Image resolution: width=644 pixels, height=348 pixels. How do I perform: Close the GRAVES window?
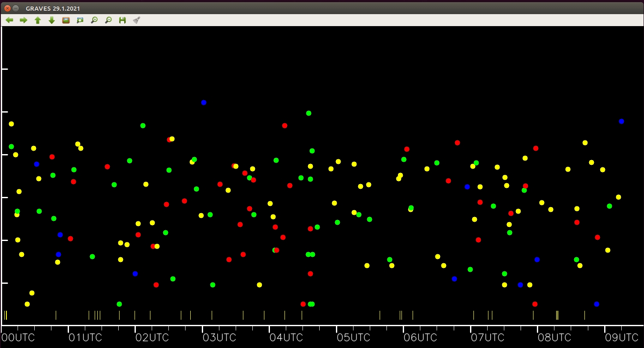click(7, 8)
